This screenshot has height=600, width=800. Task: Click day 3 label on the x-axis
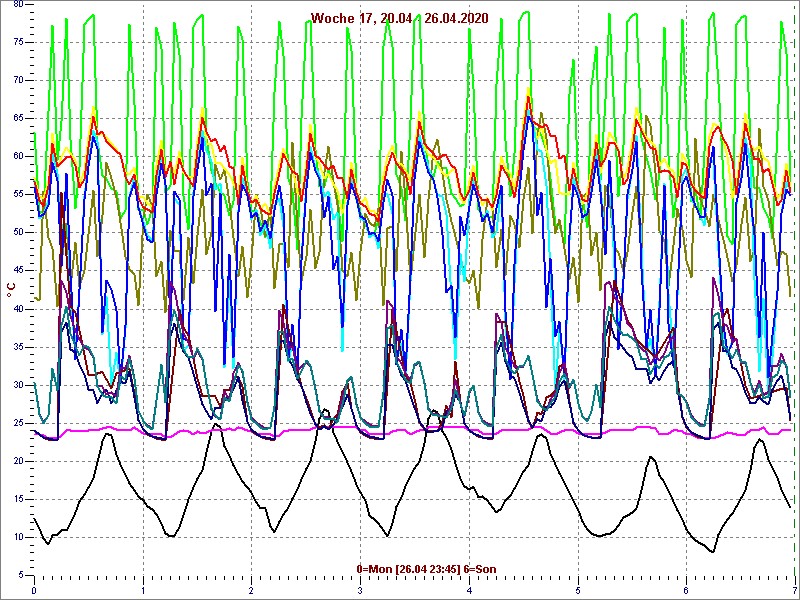coord(360,590)
